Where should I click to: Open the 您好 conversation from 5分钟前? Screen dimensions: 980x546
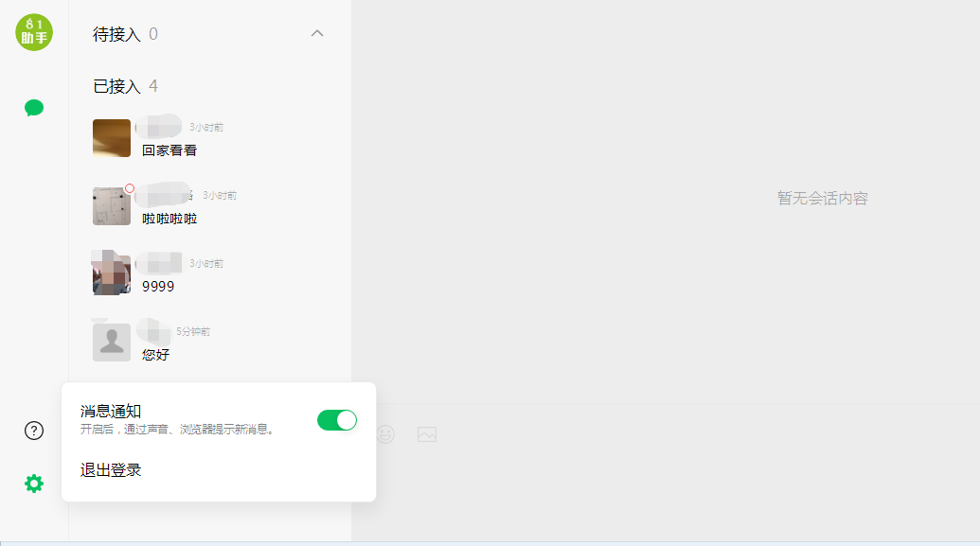click(x=209, y=343)
